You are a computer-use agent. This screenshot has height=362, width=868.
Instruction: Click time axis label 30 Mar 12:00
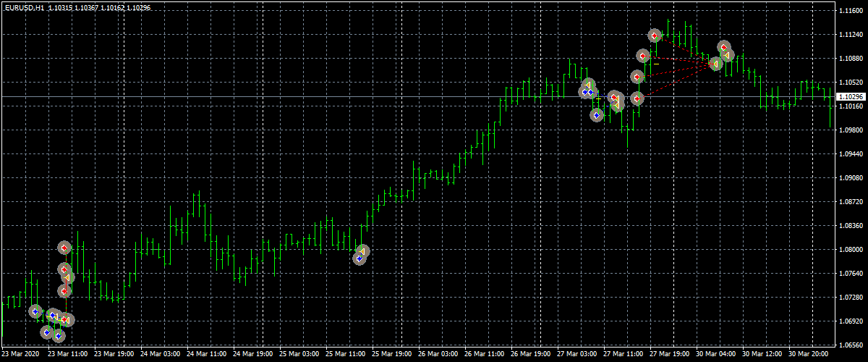click(762, 355)
